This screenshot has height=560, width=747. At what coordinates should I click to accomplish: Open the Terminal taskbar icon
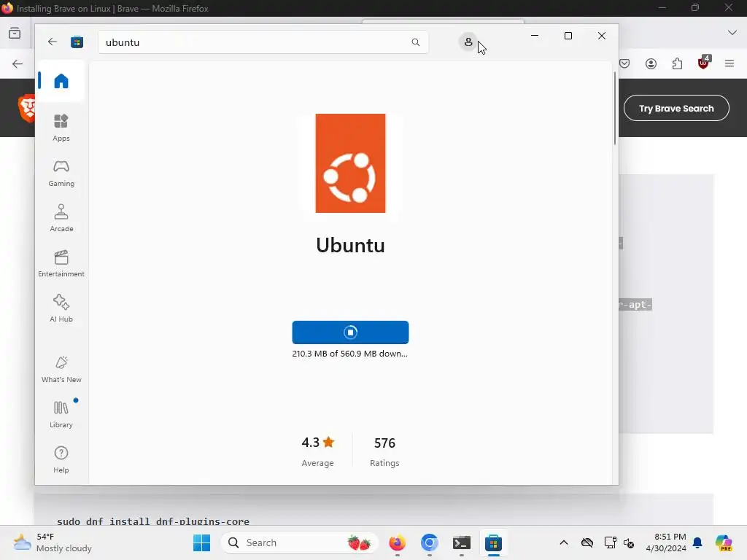461,542
